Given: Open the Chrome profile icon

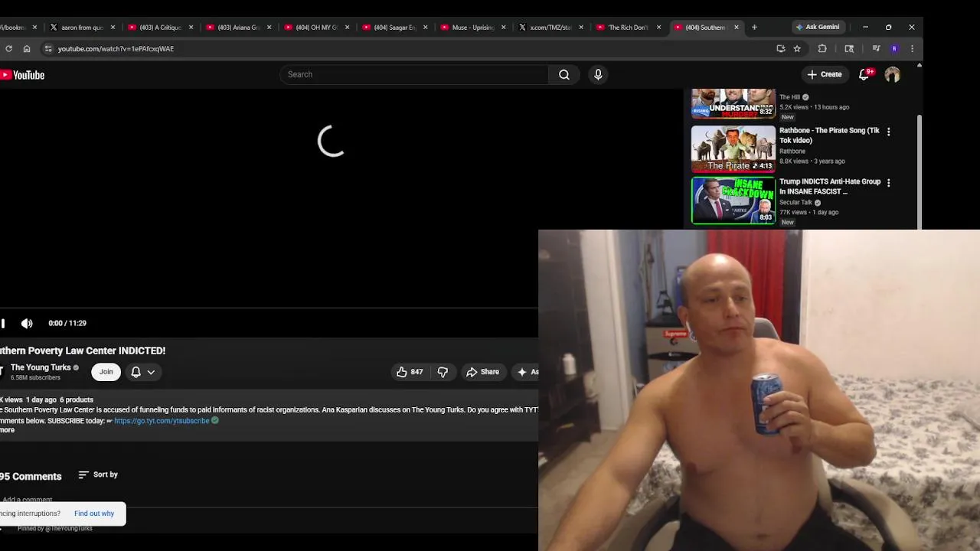Looking at the screenshot, I should pyautogui.click(x=894, y=49).
